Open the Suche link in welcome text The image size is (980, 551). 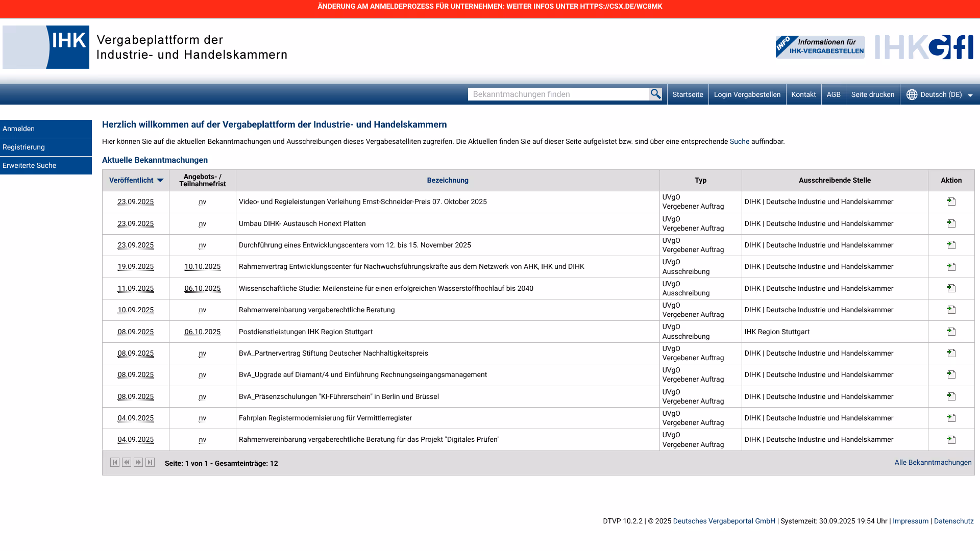(739, 141)
